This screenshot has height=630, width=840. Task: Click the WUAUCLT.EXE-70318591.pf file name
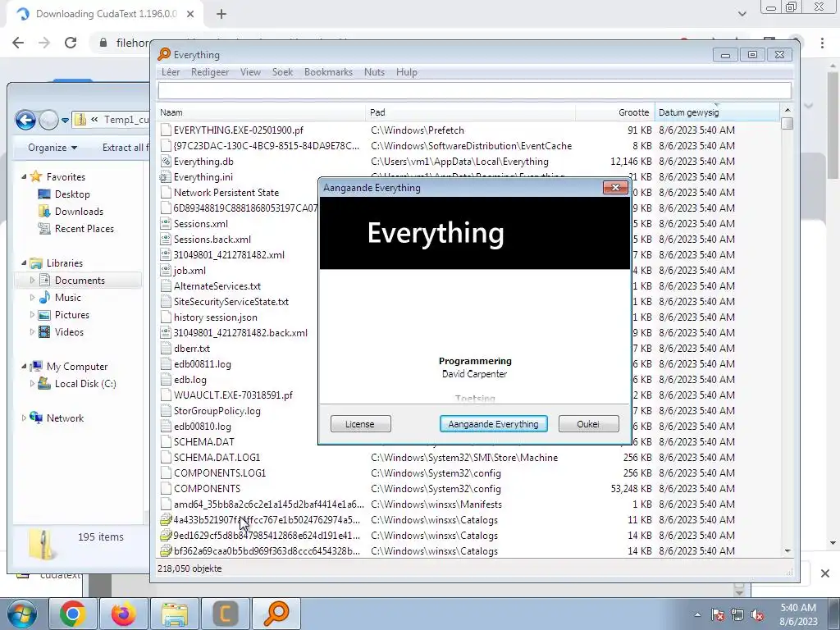[x=233, y=395]
